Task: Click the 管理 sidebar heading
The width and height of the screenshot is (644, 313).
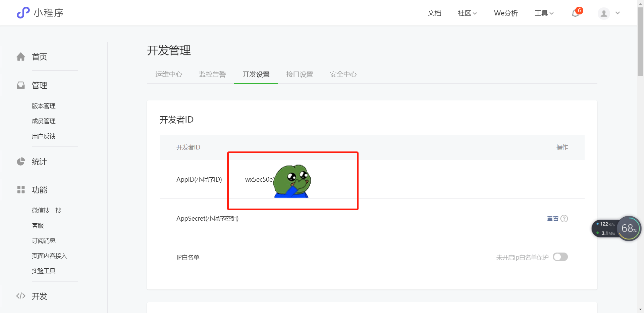Action: [39, 85]
